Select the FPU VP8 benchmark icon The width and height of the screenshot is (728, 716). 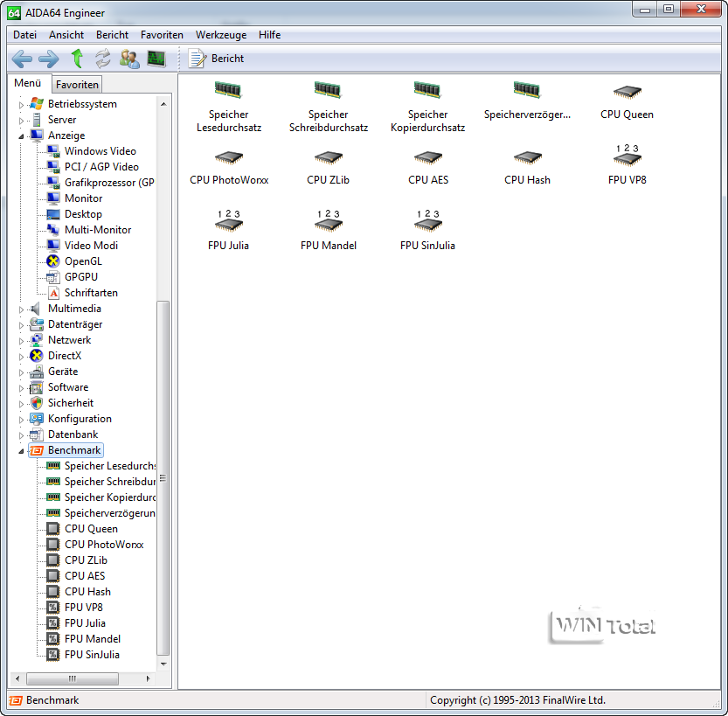(627, 164)
